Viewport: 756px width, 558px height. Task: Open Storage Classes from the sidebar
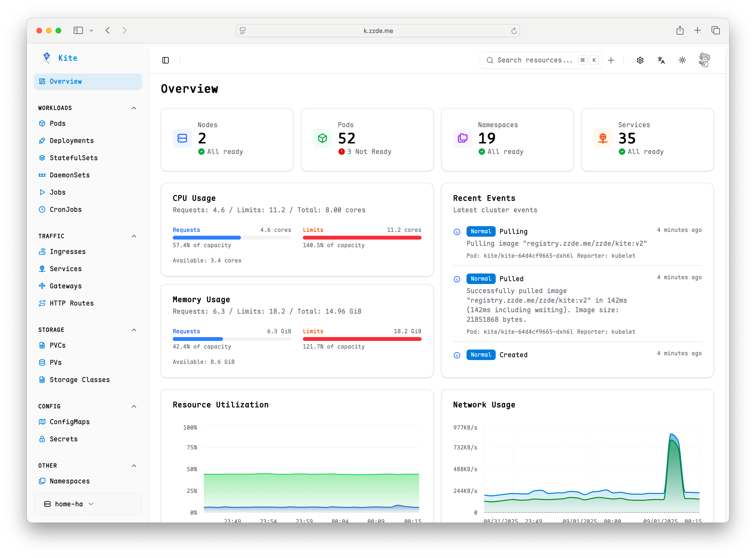tap(79, 380)
